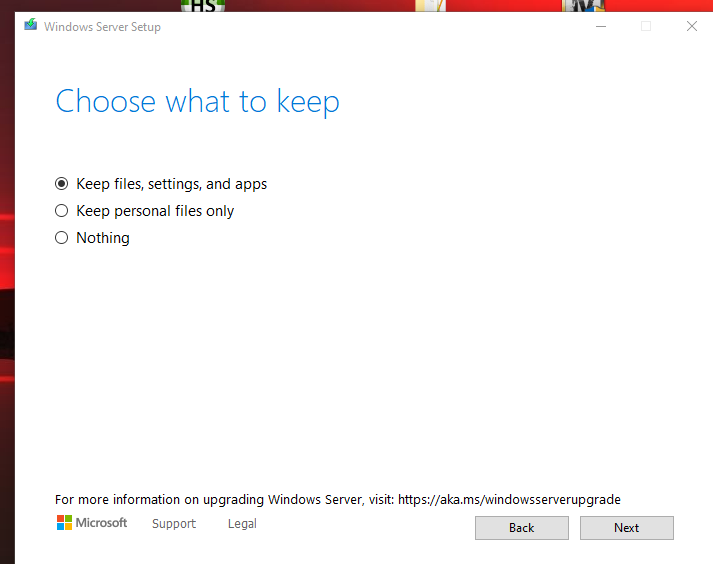
Task: Click the Next button
Action: (x=627, y=528)
